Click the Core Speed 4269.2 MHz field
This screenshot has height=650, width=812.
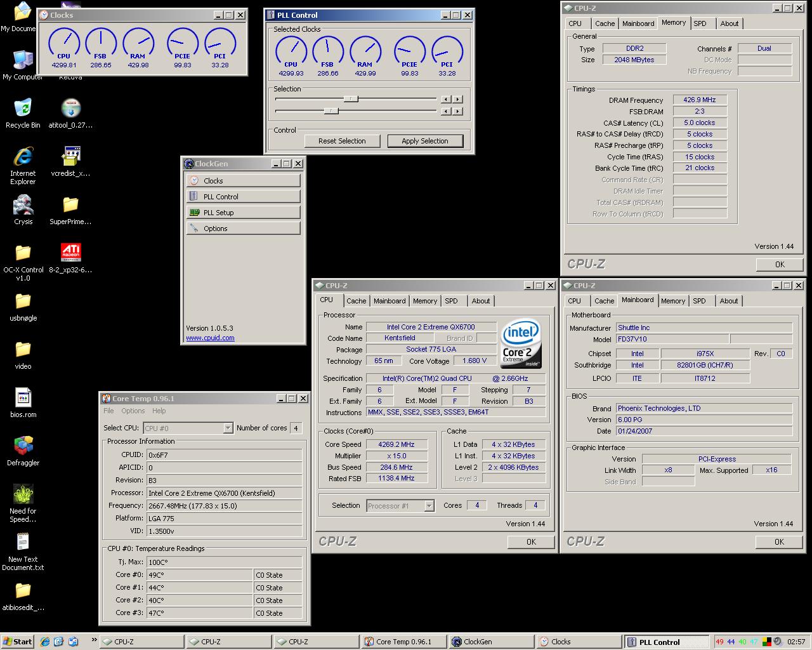pos(396,444)
